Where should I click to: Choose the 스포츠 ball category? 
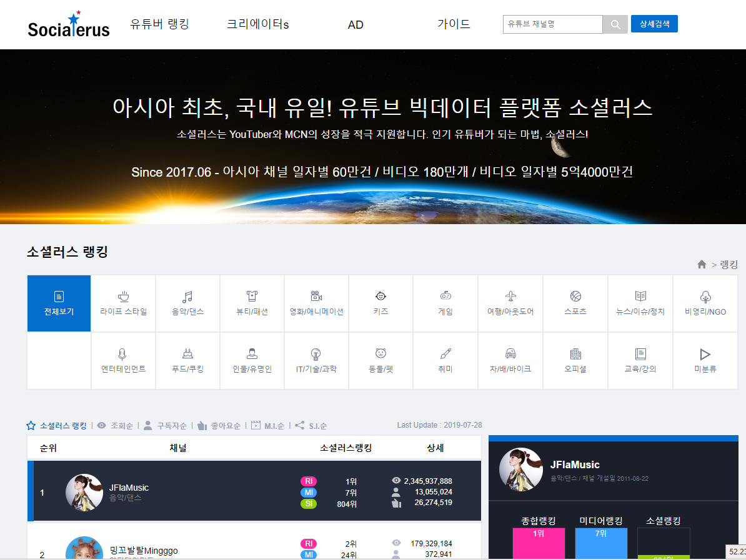(575, 303)
